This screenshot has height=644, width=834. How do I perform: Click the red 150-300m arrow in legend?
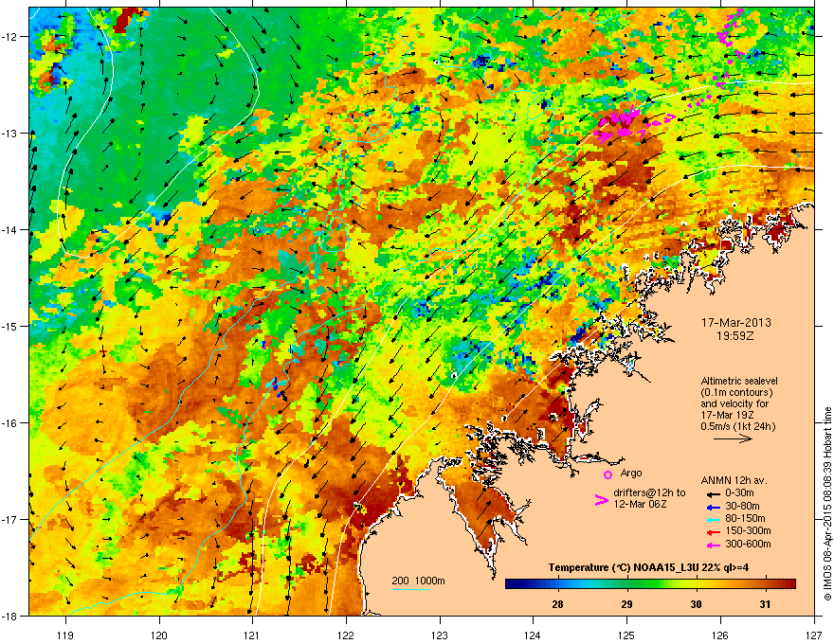713,531
